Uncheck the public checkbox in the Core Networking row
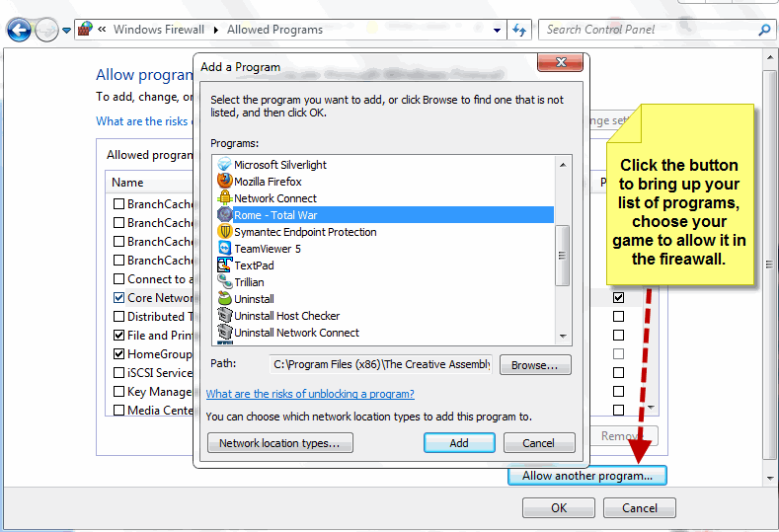 [618, 297]
